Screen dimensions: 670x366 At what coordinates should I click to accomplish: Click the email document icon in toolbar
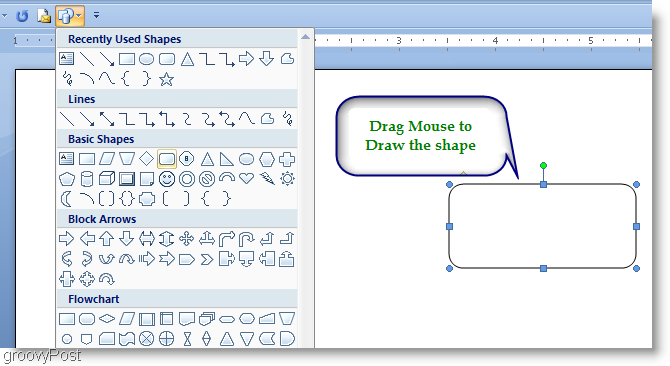click(44, 16)
